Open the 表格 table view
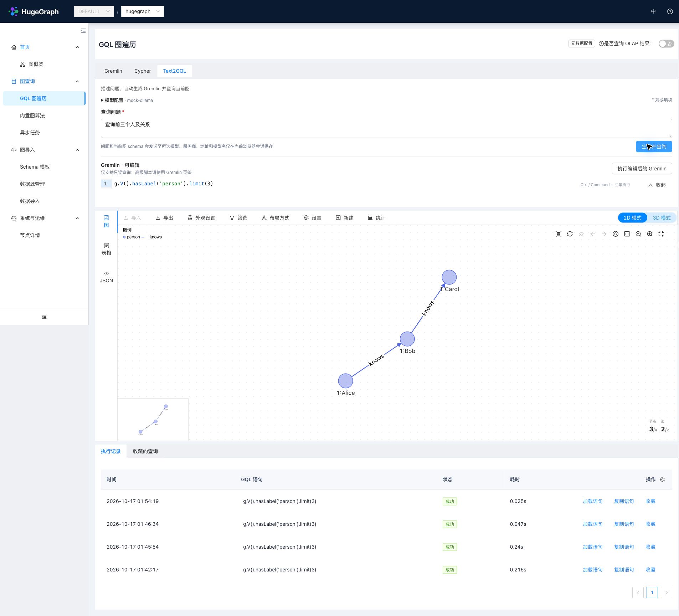 coord(106,249)
